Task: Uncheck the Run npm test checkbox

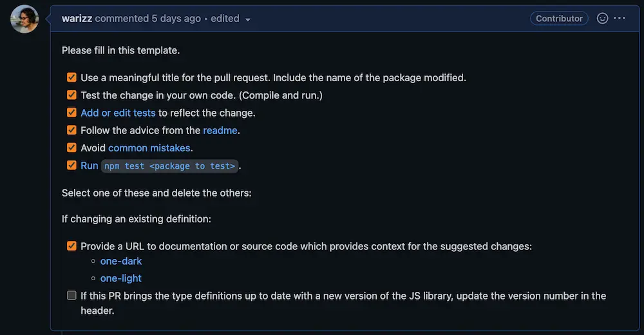Action: click(x=71, y=165)
